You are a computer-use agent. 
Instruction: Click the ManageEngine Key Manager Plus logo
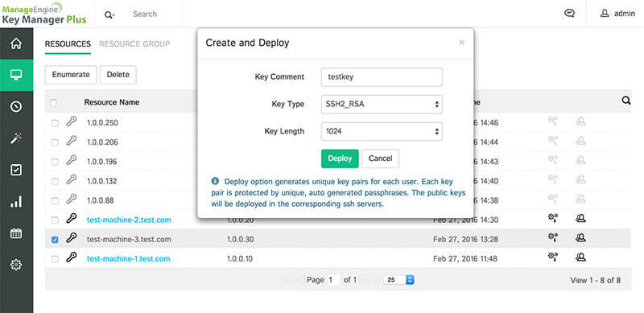pyautogui.click(x=44, y=13)
